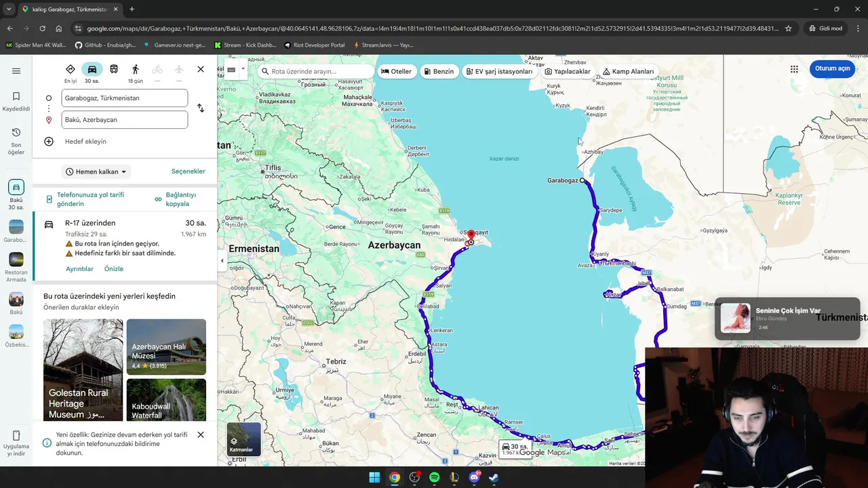Reload the page in Chrome

(42, 28)
